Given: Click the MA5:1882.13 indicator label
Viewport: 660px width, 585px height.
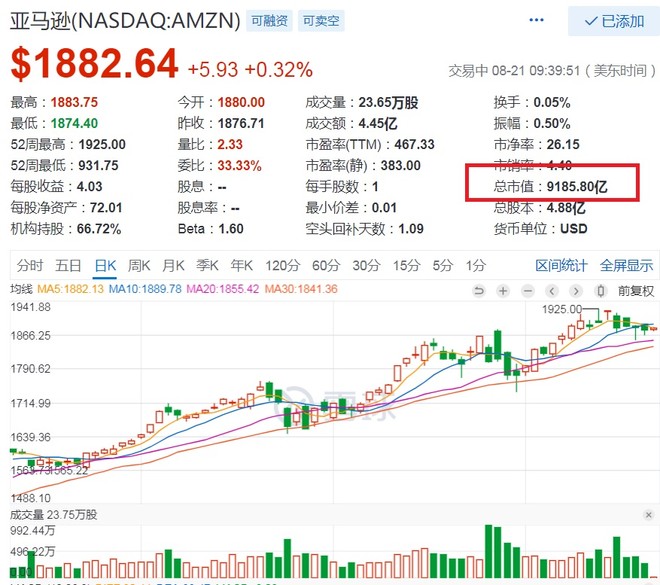Looking at the screenshot, I should [x=70, y=289].
